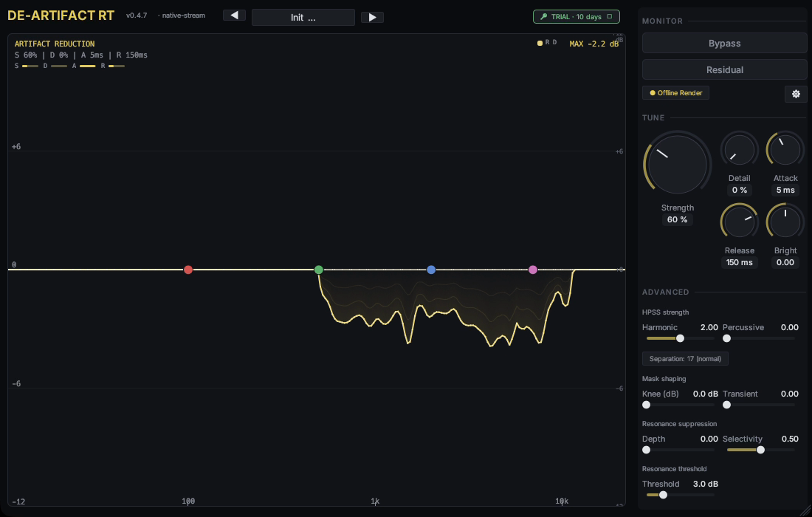Screen dimensions: 812x517
Task: Click the key icon in the trial badge
Action: [543, 16]
